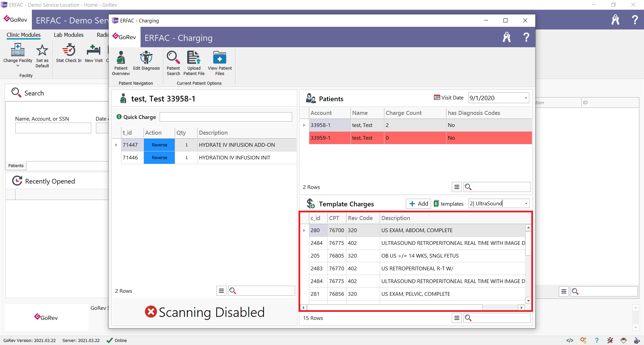Screen dimensions: 644x345
Task: Click search box under Template Charges list
Action: pos(497,318)
